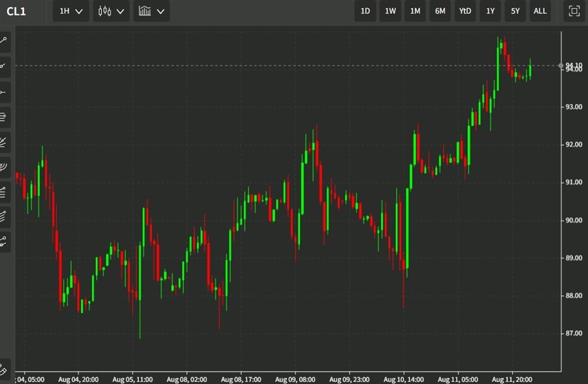This screenshot has width=588, height=384.
Task: Choose the fan lines drawing tool
Action: [5, 141]
